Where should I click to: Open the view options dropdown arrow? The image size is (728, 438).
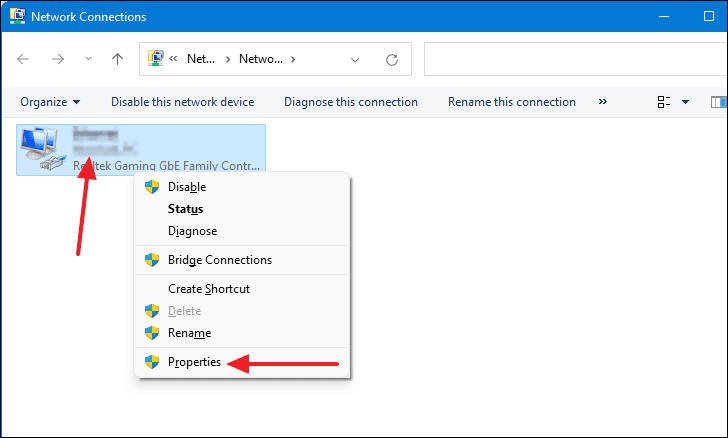click(685, 102)
